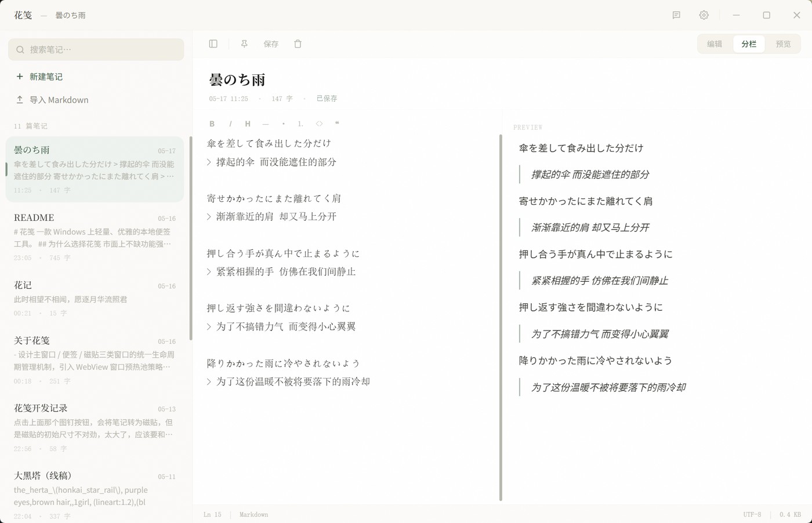Open the 曇のち雨 note in the list
Viewport: 812px width, 523px height.
click(95, 169)
